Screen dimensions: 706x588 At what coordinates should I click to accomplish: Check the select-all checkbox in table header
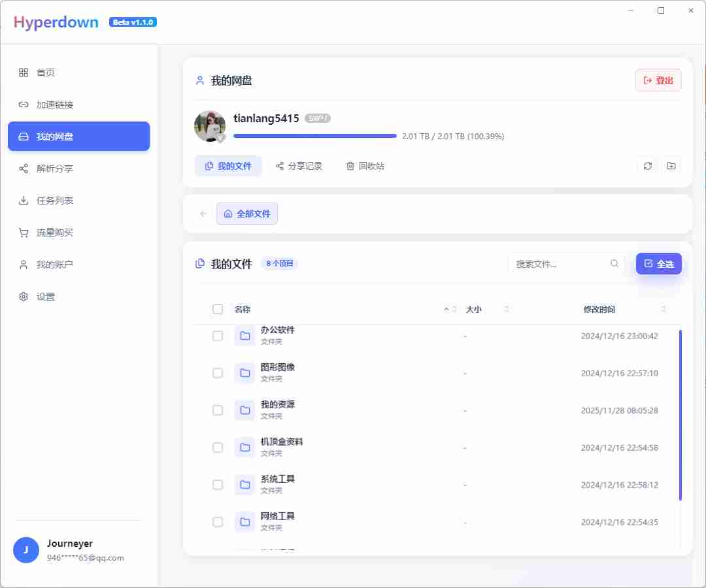pos(218,309)
